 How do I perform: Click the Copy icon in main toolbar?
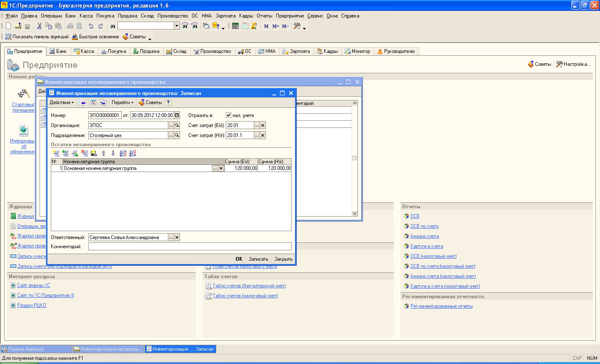click(x=49, y=26)
